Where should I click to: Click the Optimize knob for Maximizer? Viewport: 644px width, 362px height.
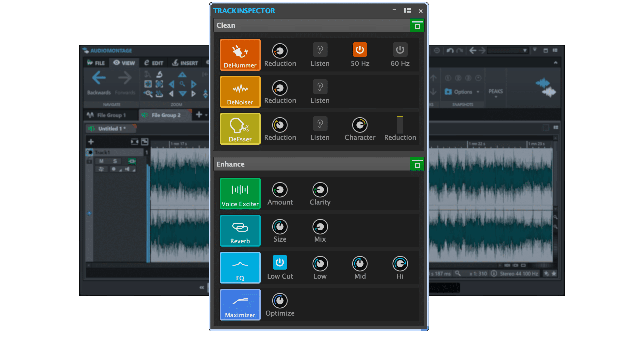tap(280, 300)
